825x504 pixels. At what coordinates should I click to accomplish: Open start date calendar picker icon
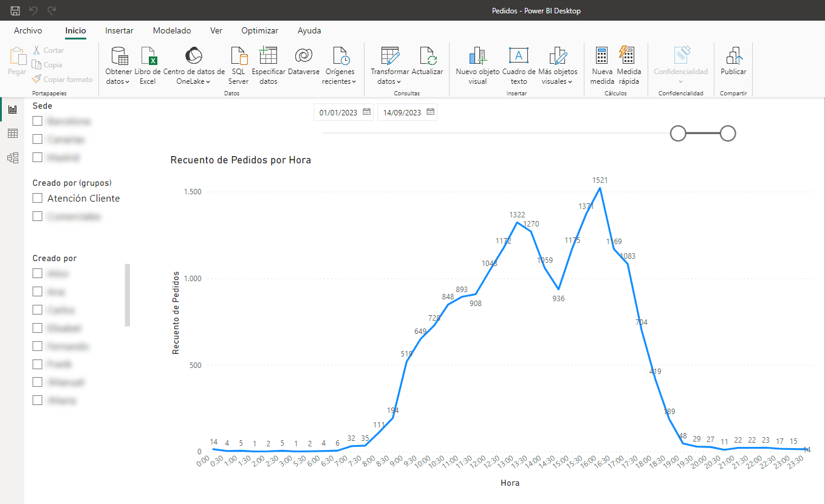pyautogui.click(x=366, y=112)
